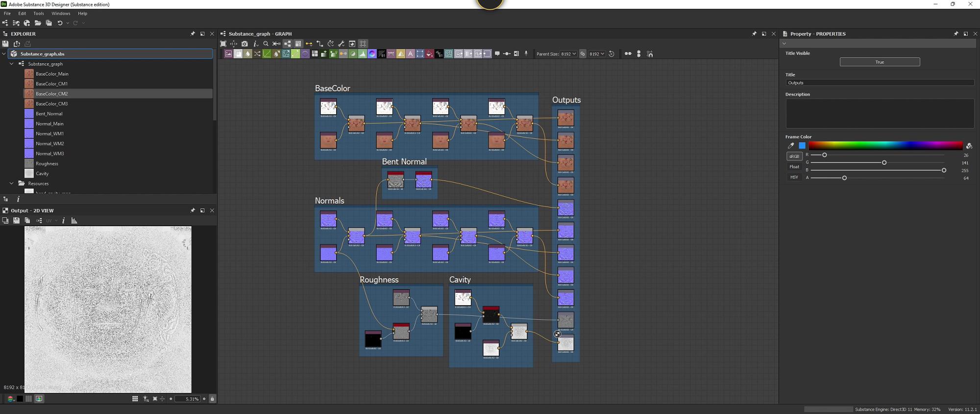Image resolution: width=980 pixels, height=414 pixels.
Task: Add a Text node from toolbar
Action: [410, 54]
